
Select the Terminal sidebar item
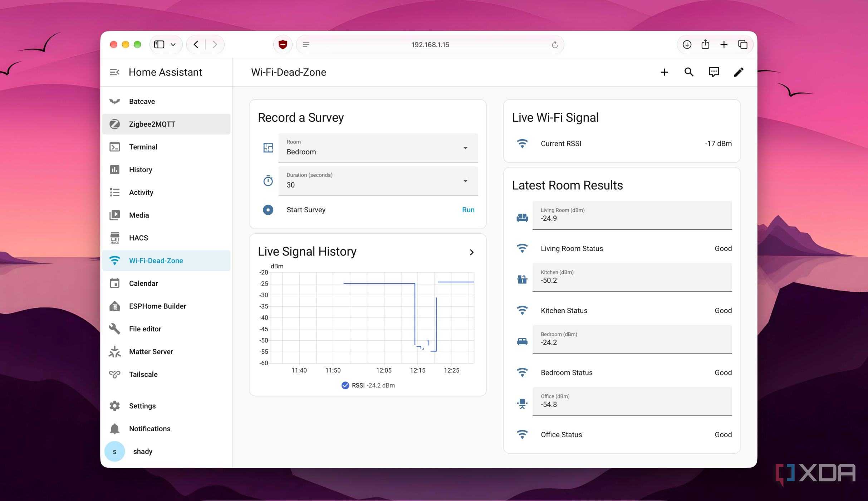(166, 147)
